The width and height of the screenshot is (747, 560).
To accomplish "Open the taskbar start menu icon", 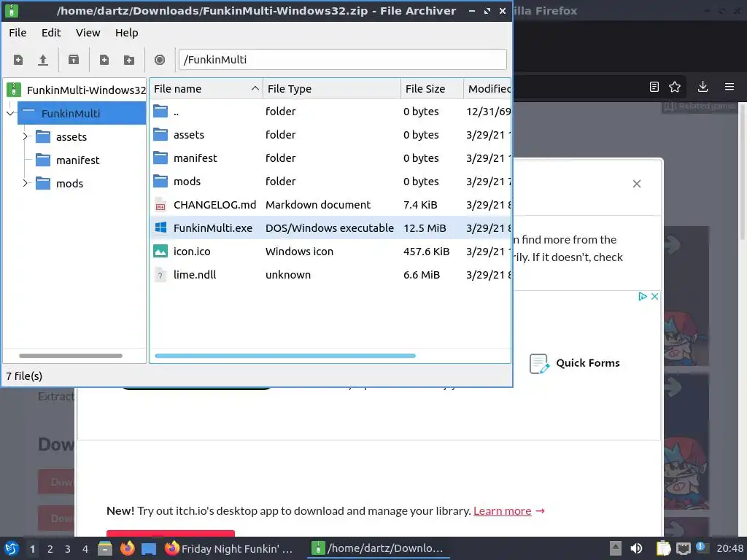I will [x=12, y=548].
